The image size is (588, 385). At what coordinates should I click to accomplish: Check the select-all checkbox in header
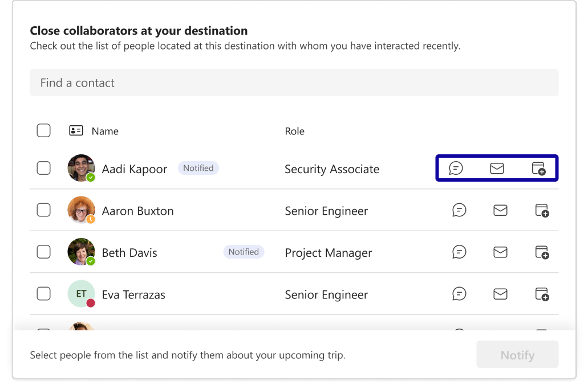pos(44,130)
